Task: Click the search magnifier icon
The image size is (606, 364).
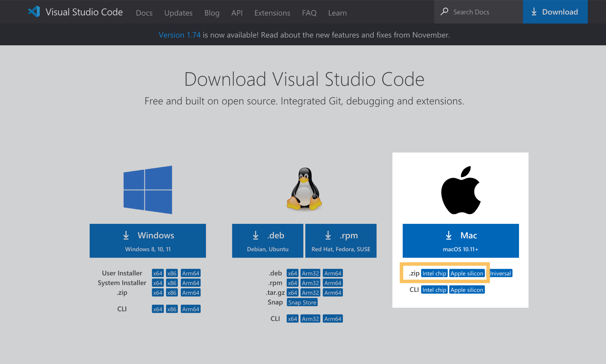Action: [444, 12]
